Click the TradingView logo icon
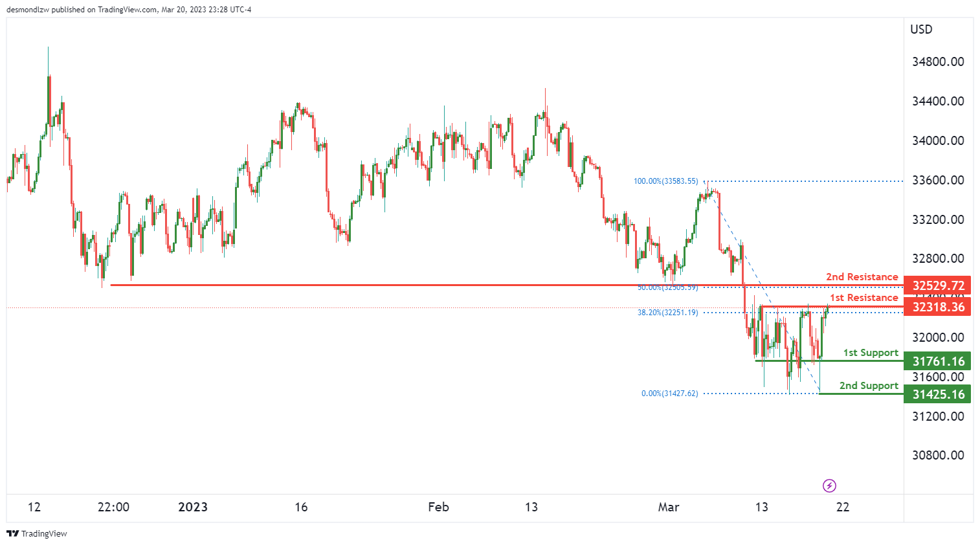The height and width of the screenshot is (545, 980). [12, 534]
